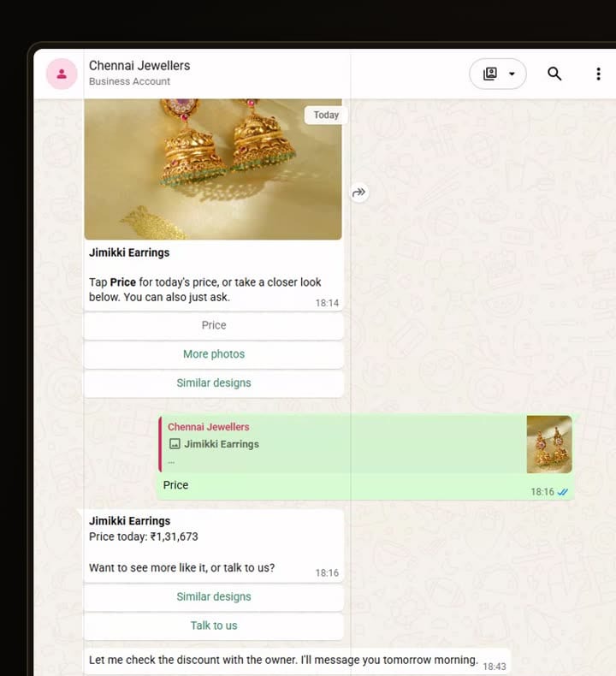616x676 pixels.
Task: Tap the Price quick reply button
Action: [214, 325]
